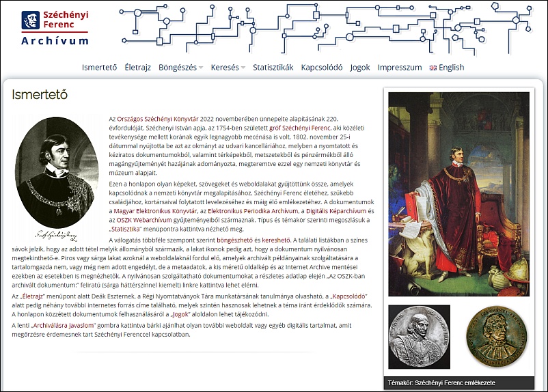Click the UK flag icon beside English
The width and height of the screenshot is (548, 392).
point(433,68)
